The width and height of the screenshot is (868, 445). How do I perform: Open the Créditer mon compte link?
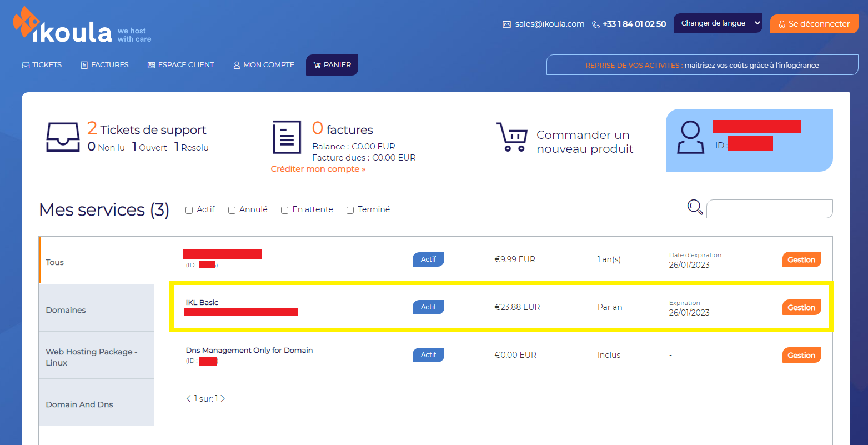click(x=318, y=169)
